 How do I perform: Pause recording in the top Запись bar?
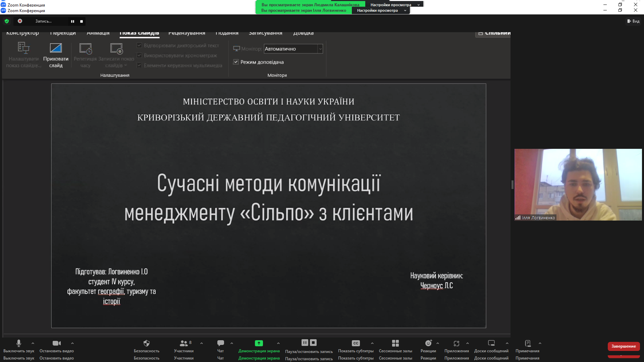pyautogui.click(x=72, y=21)
